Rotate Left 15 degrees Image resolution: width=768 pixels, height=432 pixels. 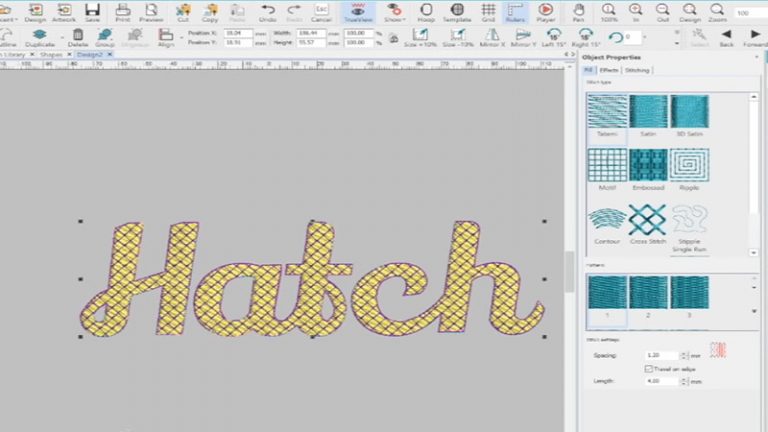click(554, 38)
